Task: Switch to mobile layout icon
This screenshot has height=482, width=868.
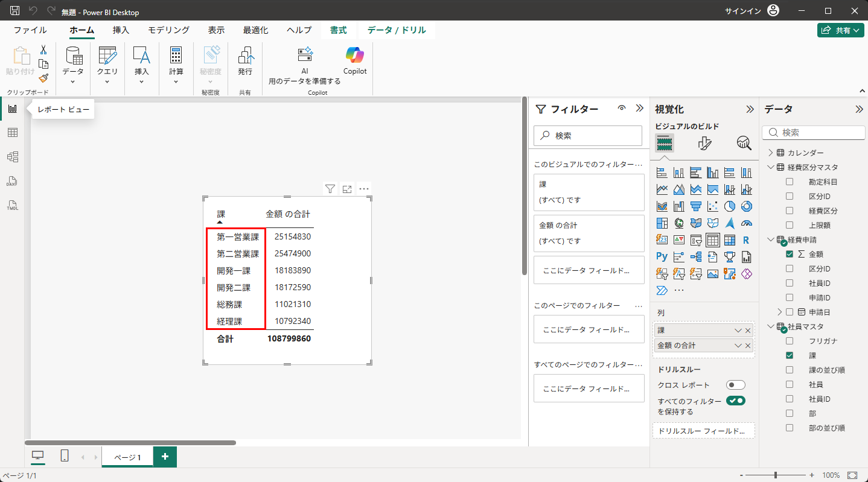Action: coord(65,457)
